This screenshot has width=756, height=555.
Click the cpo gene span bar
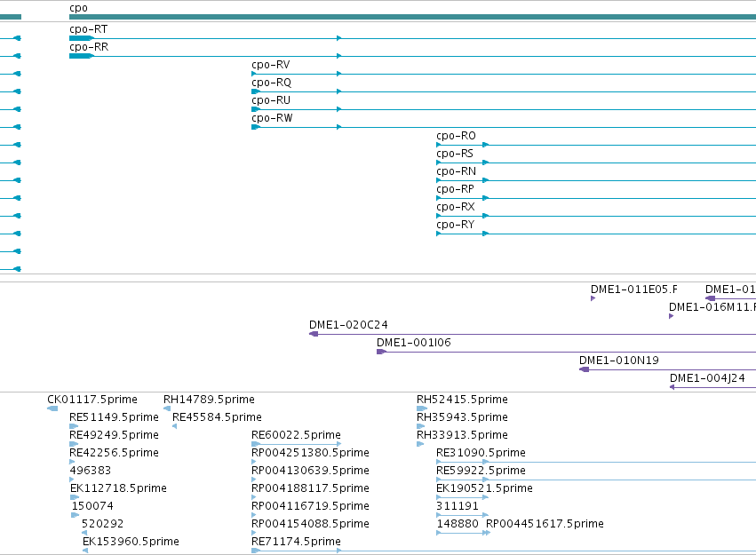pyautogui.click(x=413, y=18)
